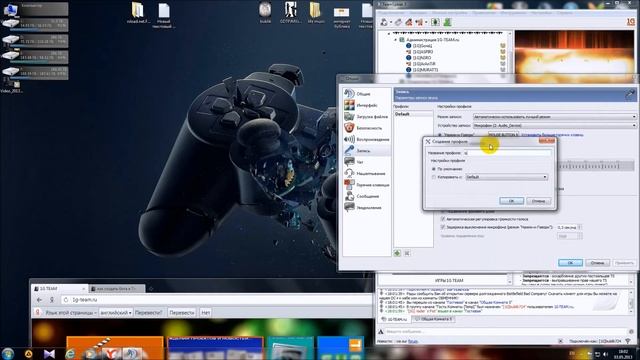Image resolution: width=640 pixels, height=360 pixels.
Task: Open Computer icon on desktop
Action: (10, 9)
